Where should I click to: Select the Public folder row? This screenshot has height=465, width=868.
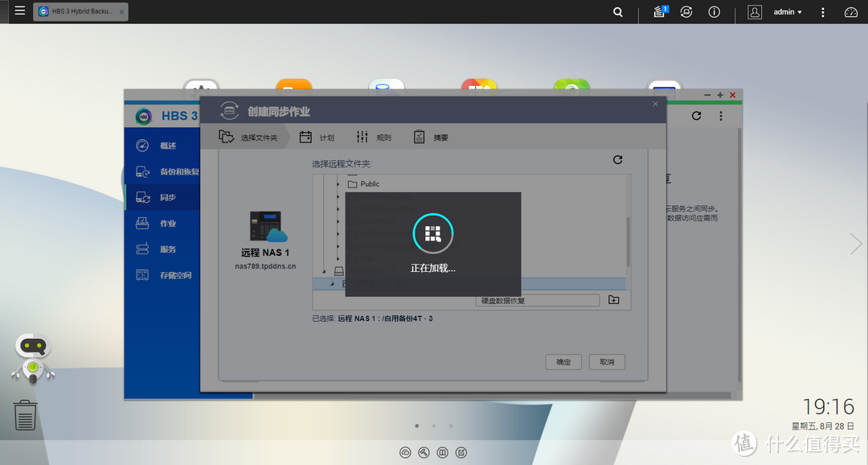(x=469, y=184)
